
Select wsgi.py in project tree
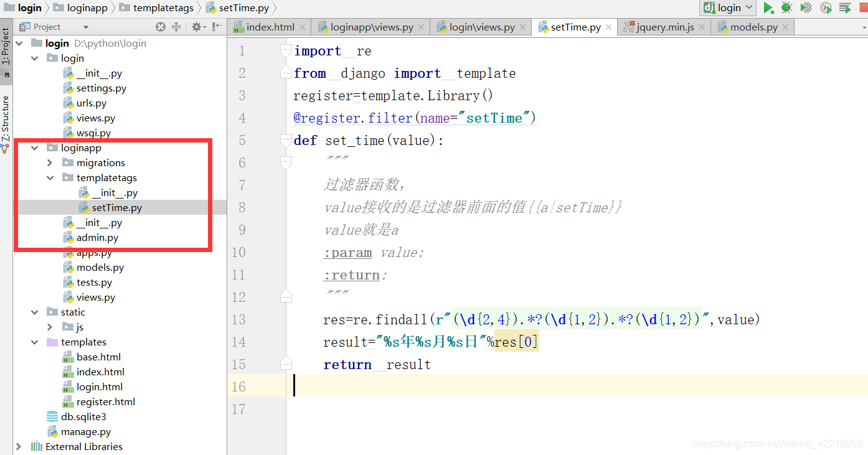point(93,133)
